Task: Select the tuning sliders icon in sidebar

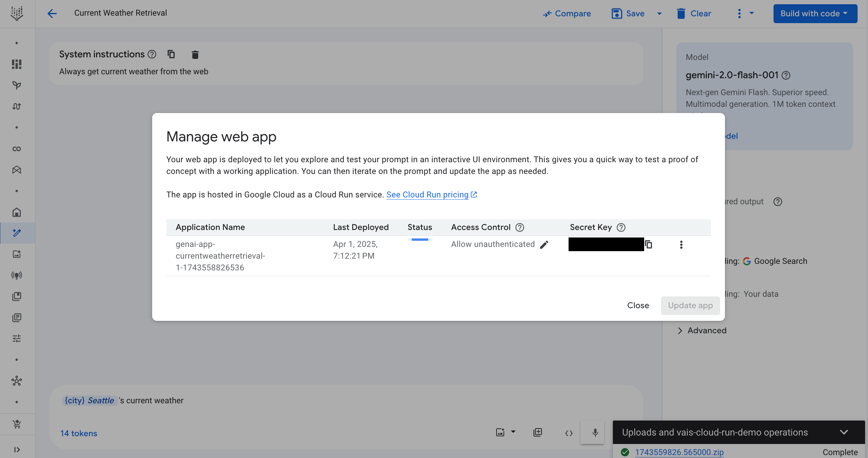Action: (17, 338)
